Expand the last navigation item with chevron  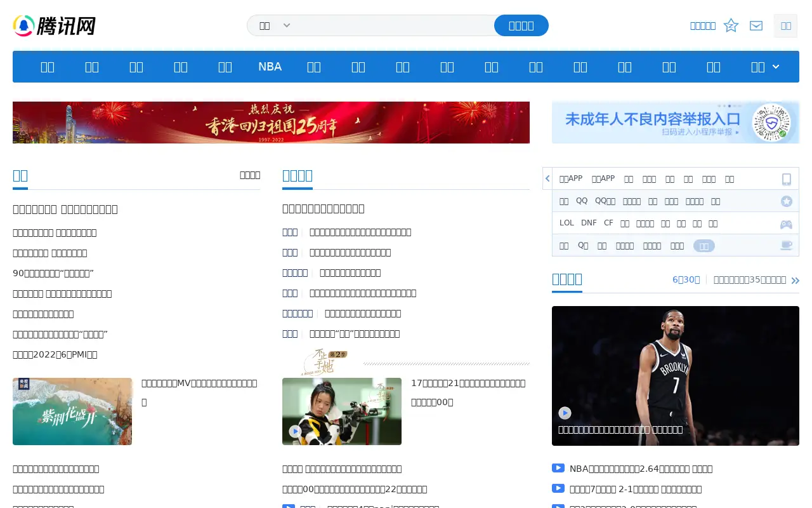765,67
